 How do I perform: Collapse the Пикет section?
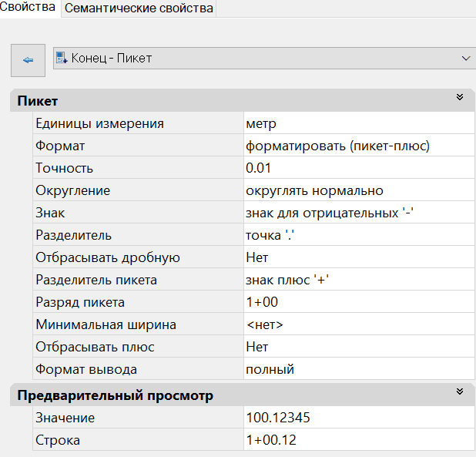point(460,98)
